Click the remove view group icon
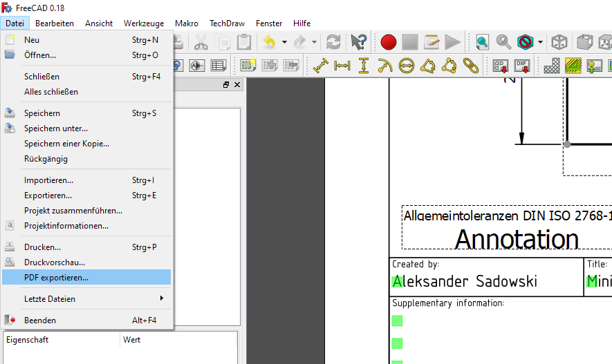This screenshot has height=364, width=612. click(x=290, y=66)
